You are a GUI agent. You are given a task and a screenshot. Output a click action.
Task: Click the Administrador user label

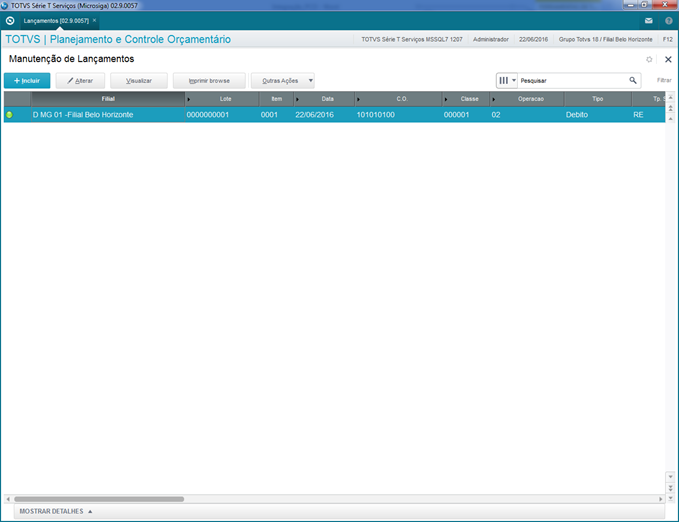click(491, 39)
